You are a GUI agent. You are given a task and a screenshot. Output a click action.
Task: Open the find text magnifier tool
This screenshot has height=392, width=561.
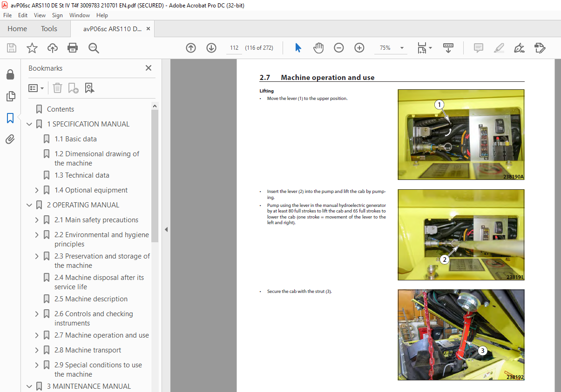pos(94,48)
